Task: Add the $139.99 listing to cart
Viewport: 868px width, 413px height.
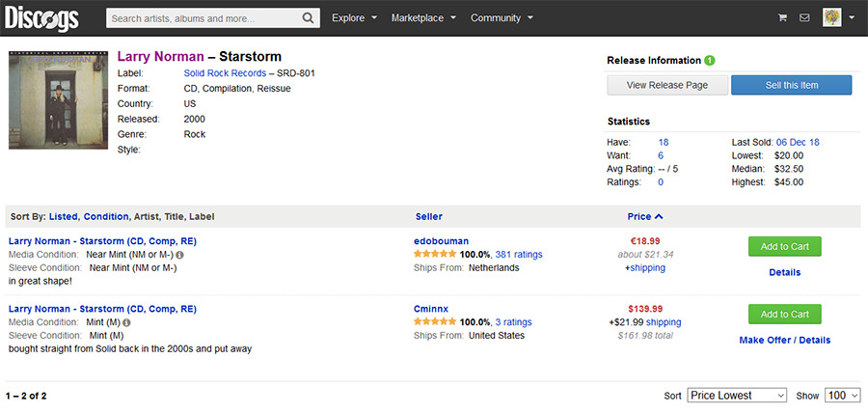Action: pos(784,314)
